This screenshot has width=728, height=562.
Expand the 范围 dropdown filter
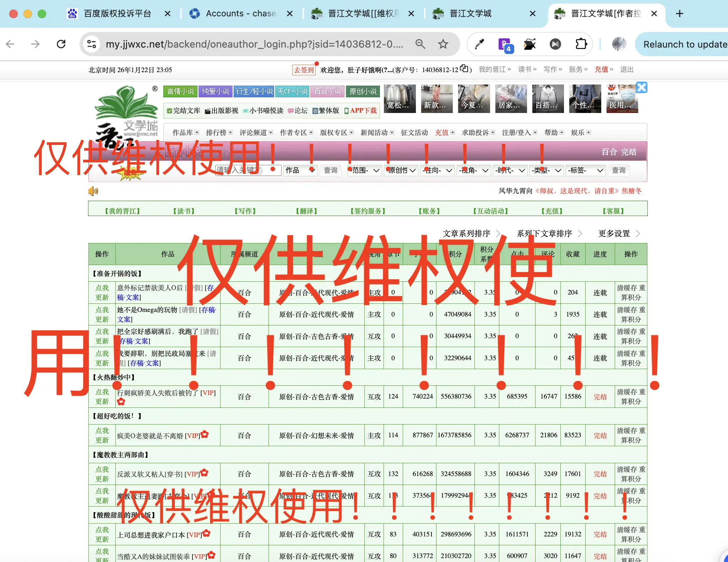[x=365, y=171]
